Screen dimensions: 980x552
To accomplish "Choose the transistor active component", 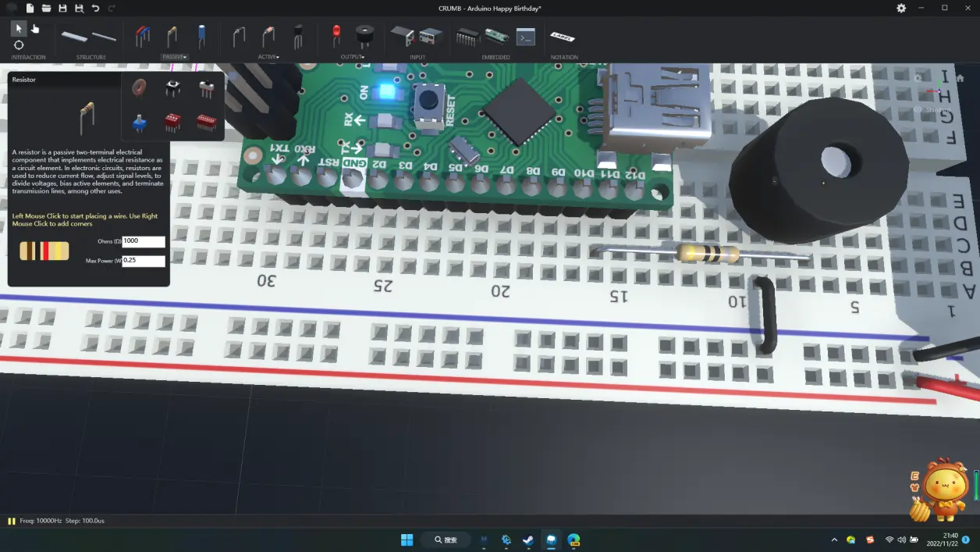I will pos(298,36).
